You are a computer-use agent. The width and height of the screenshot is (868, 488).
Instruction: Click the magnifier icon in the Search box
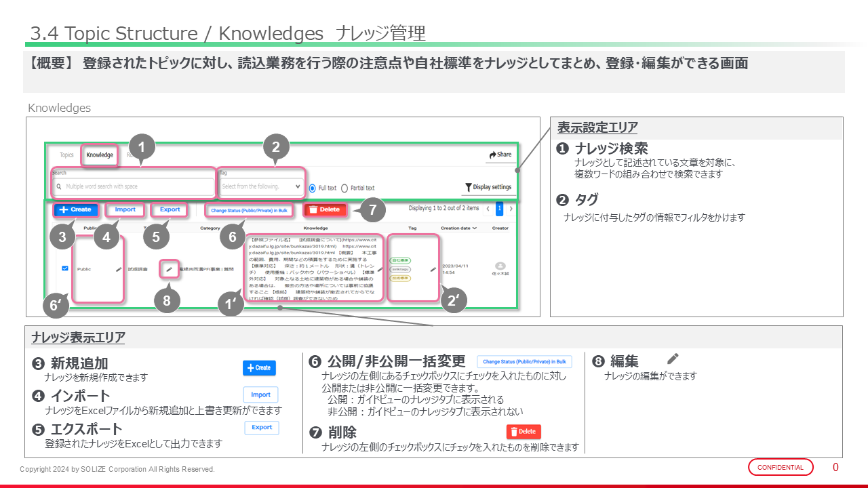(60, 186)
